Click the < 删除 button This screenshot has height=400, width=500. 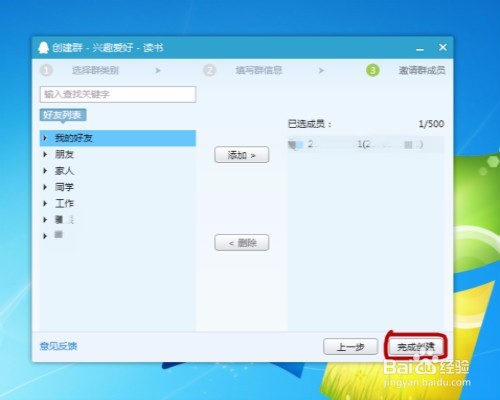click(x=242, y=243)
